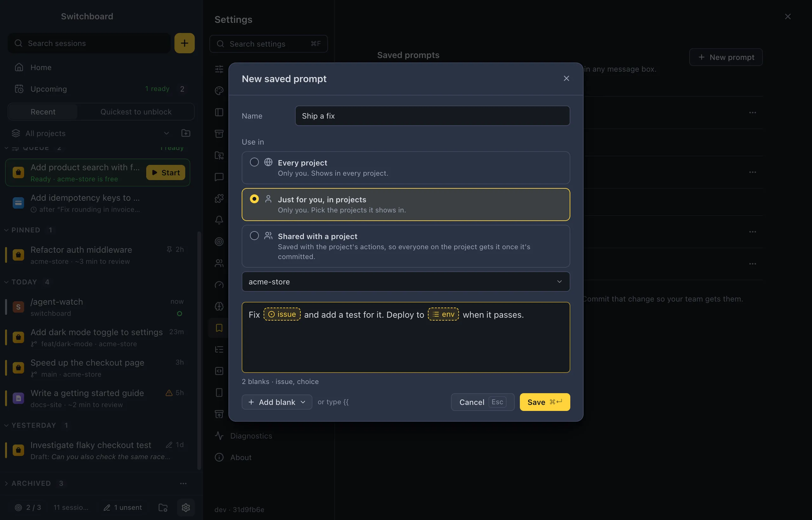Image resolution: width=812 pixels, height=520 pixels.
Task: Open the palette appearance settings icon
Action: [219, 90]
